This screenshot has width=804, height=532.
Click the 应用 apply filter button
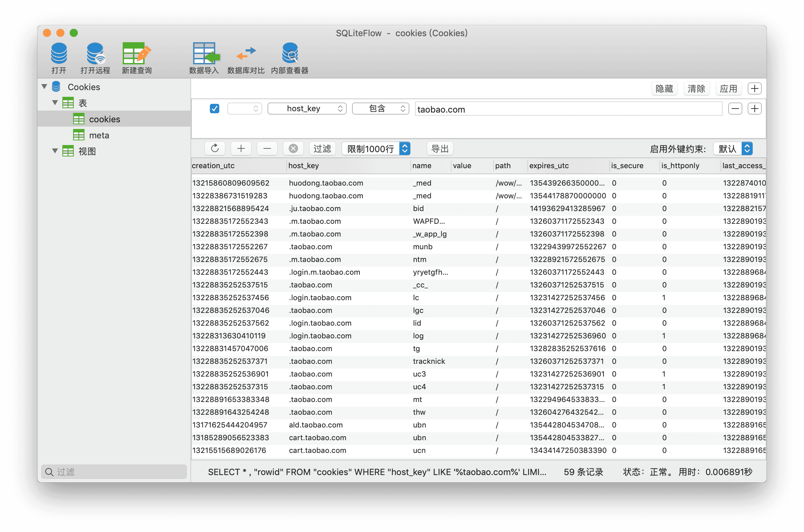coord(728,88)
